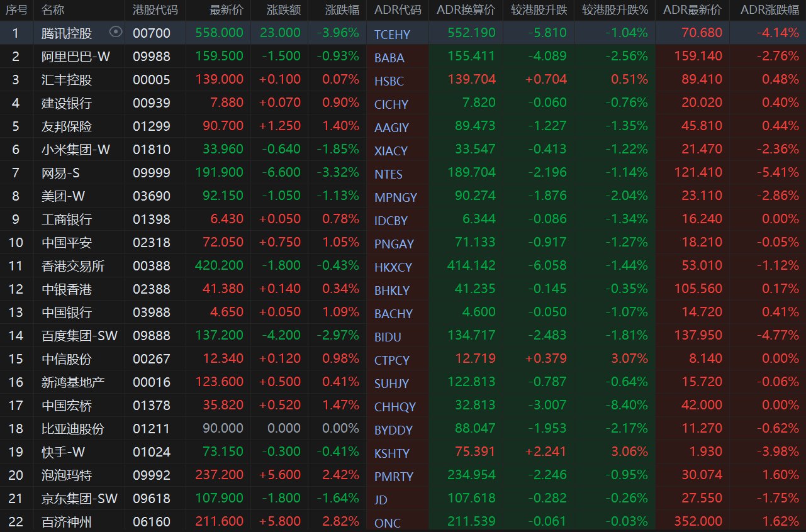Click the HSBC ADR code
806x532 pixels.
point(389,81)
